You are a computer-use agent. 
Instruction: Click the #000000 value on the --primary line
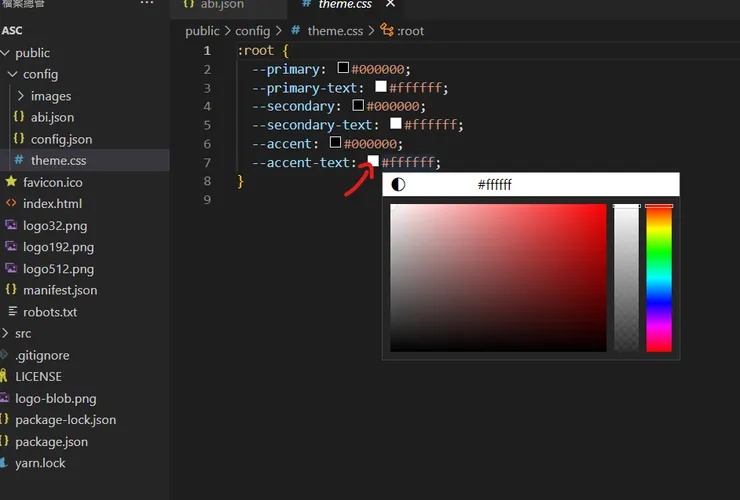point(378,69)
